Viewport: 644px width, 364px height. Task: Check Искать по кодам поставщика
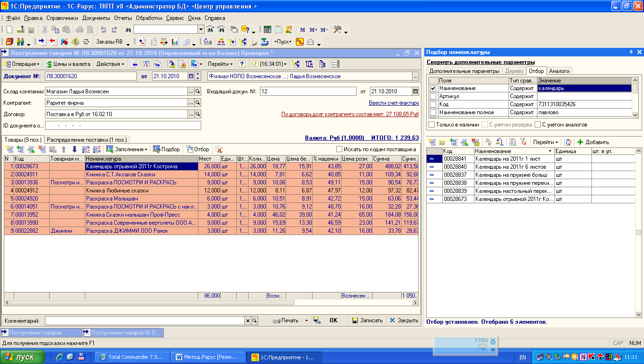tap(339, 149)
